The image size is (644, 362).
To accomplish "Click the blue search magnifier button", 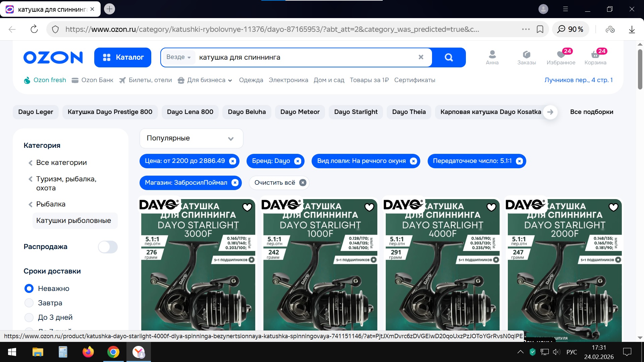I will (x=449, y=57).
